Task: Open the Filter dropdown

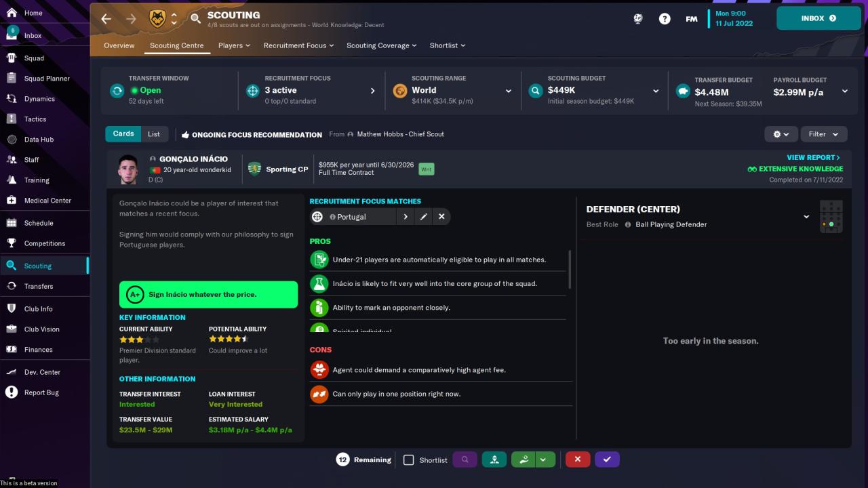Action: (x=823, y=134)
